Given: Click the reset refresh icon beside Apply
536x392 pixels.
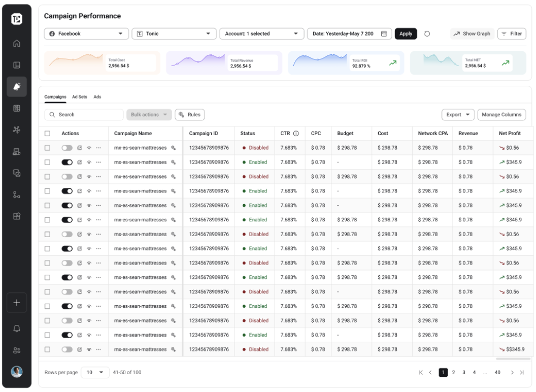Looking at the screenshot, I should [x=427, y=34].
